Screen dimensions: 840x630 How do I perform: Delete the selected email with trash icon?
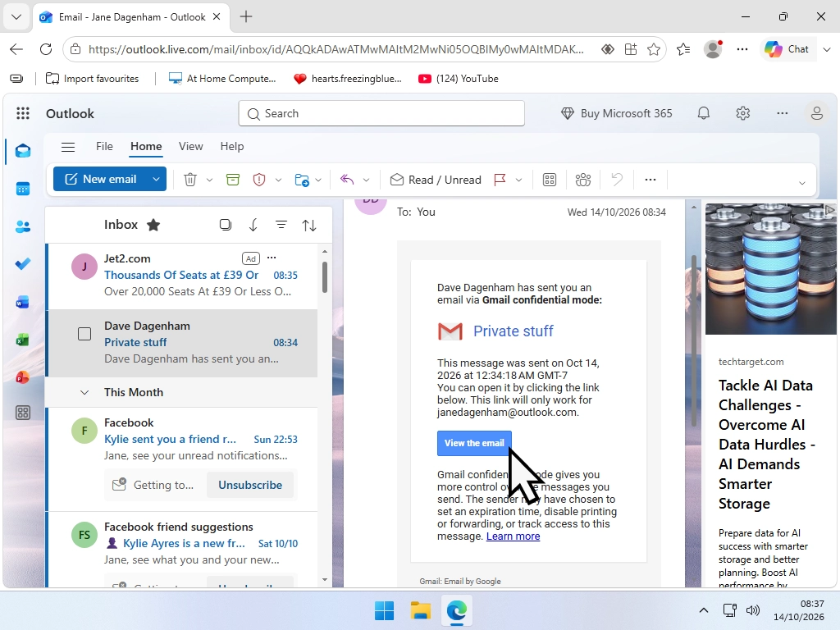[x=190, y=180]
